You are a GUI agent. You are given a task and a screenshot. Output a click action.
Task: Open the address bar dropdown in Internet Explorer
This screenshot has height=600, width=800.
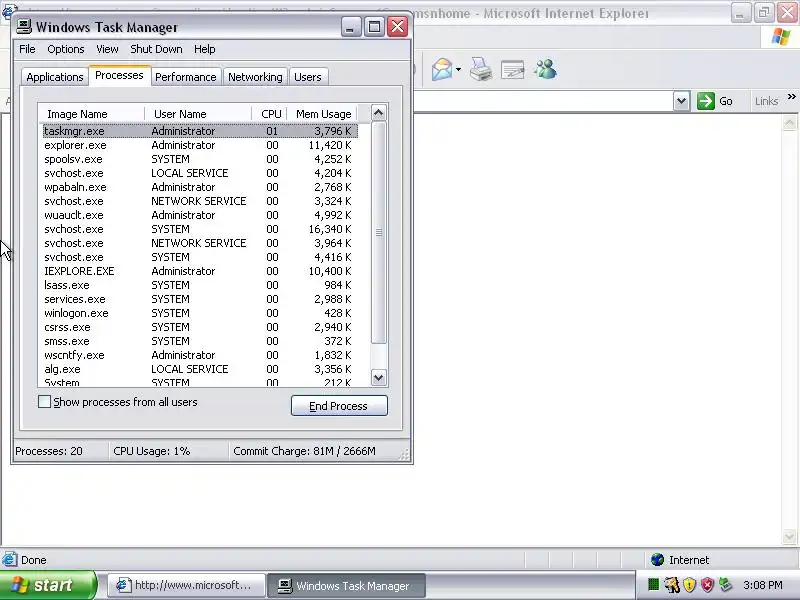[x=681, y=101]
